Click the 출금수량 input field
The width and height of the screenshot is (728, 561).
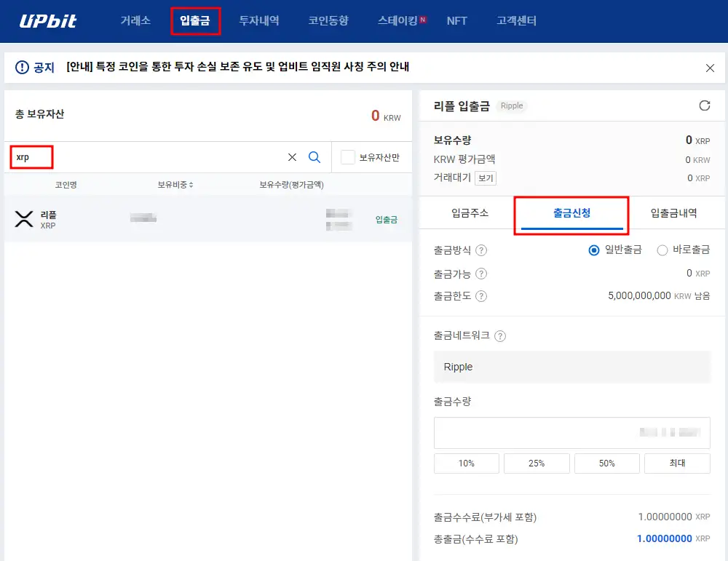pos(572,432)
